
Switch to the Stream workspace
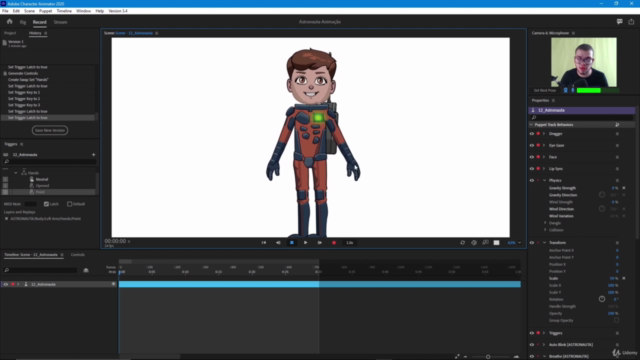60,22
